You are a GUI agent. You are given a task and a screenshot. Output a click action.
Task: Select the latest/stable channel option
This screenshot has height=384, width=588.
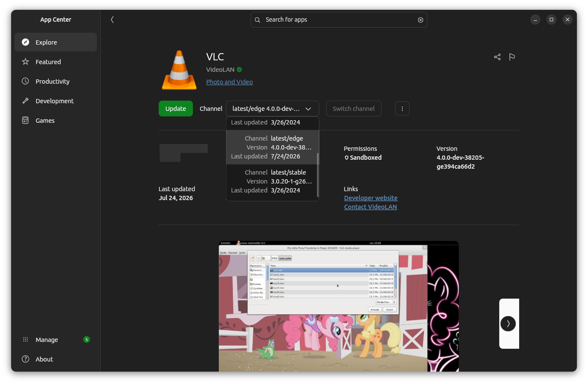coord(272,181)
